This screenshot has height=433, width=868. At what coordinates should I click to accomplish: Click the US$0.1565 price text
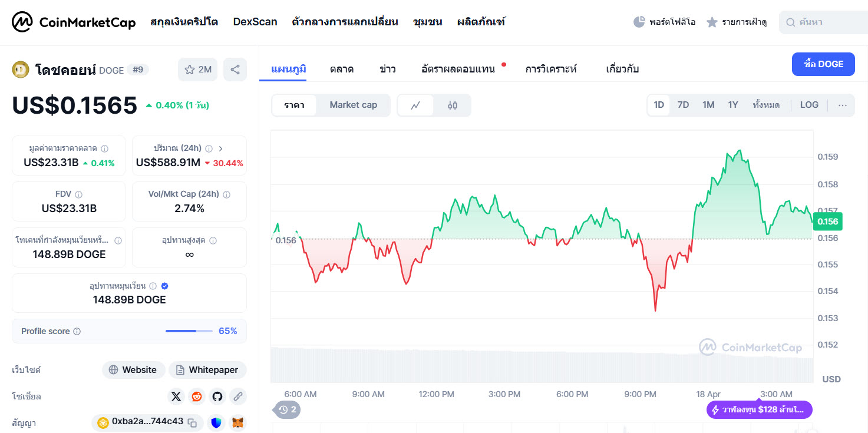(75, 105)
